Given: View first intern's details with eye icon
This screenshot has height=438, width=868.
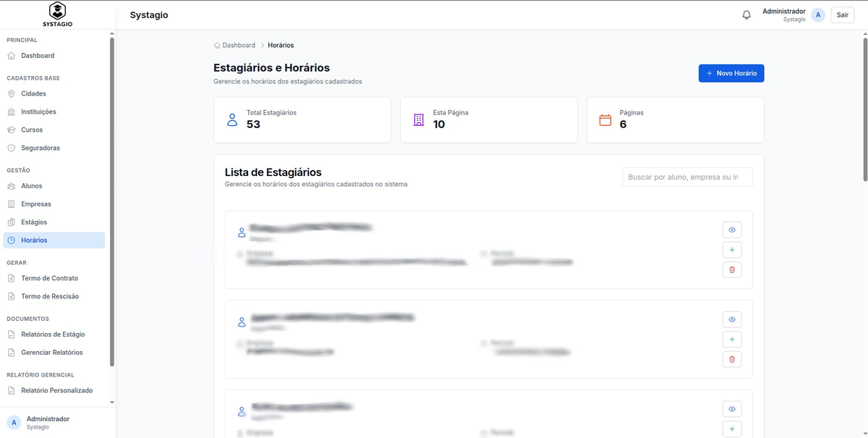Looking at the screenshot, I should point(732,230).
